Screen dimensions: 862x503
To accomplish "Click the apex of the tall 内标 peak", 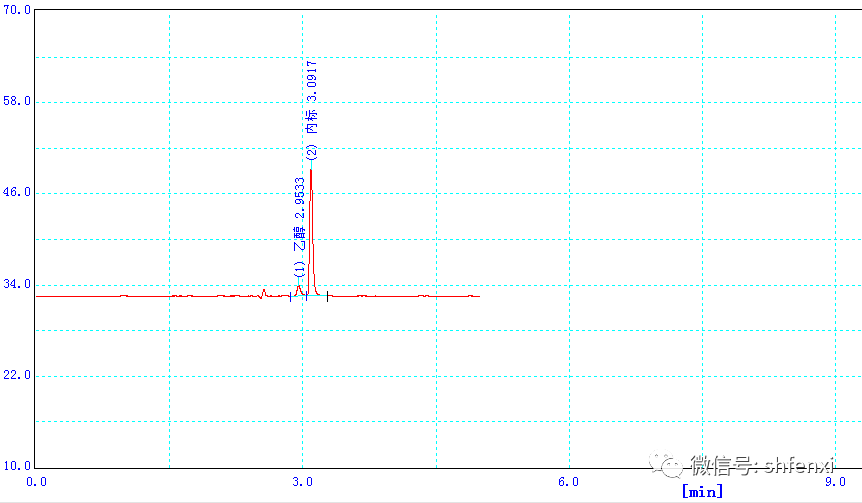I will (x=310, y=170).
